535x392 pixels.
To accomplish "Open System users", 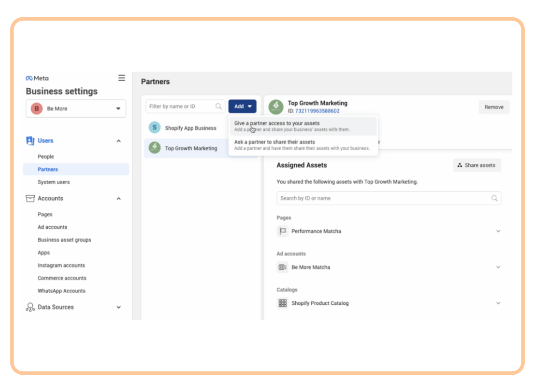I will coord(54,182).
